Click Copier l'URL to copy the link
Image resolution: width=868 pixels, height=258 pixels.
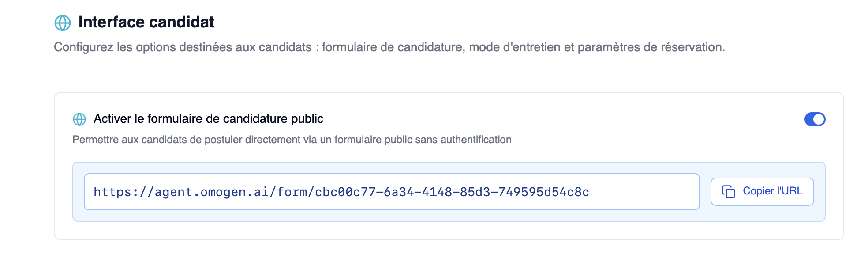point(762,191)
